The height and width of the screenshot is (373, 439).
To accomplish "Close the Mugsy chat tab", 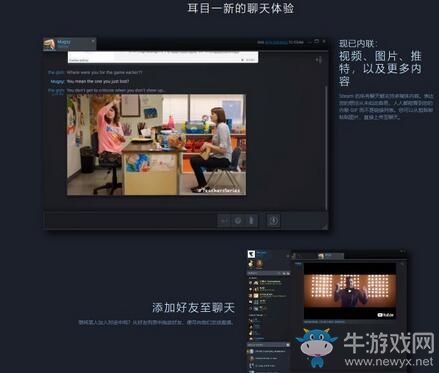I will click(93, 41).
